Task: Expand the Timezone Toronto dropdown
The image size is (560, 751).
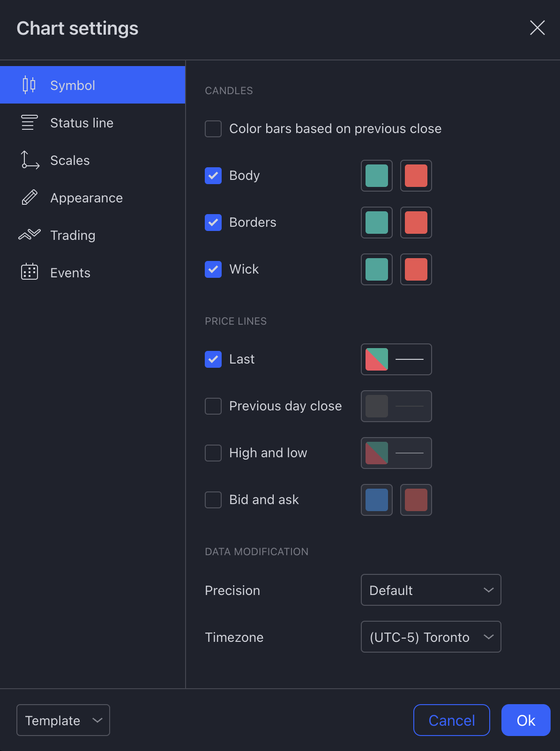Action: click(431, 637)
